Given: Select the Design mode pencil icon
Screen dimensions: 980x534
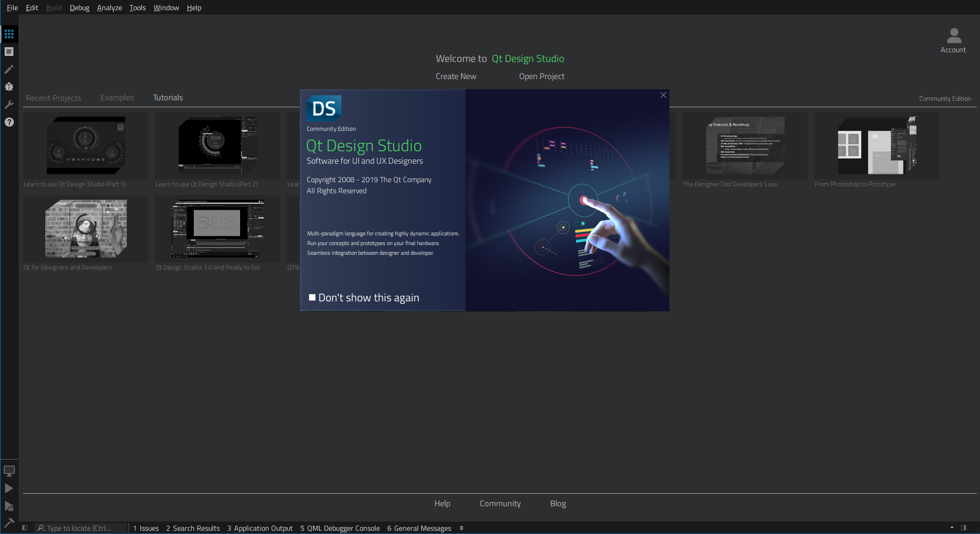Looking at the screenshot, I should click(x=9, y=69).
